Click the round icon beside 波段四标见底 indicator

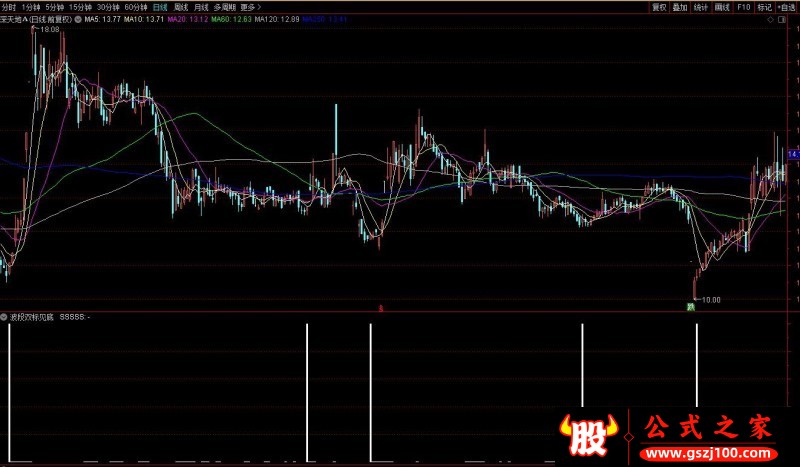[x=4, y=316]
